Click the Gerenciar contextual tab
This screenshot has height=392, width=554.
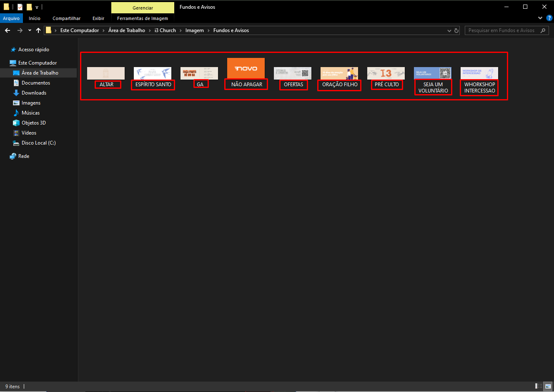143,8
